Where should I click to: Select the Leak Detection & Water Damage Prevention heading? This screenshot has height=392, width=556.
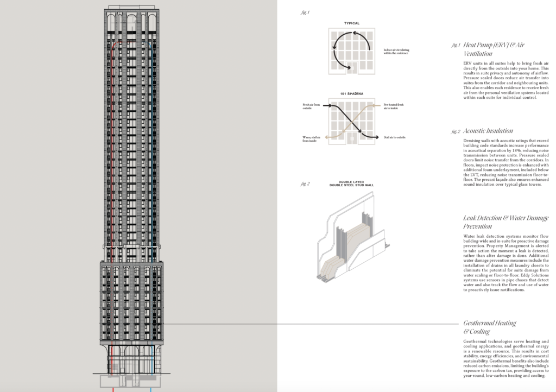click(506, 222)
